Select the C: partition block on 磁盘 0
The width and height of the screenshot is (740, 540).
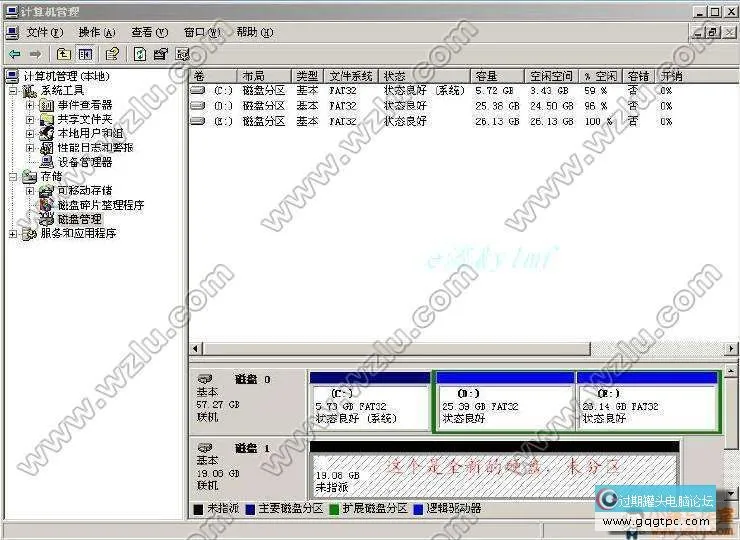[x=370, y=401]
